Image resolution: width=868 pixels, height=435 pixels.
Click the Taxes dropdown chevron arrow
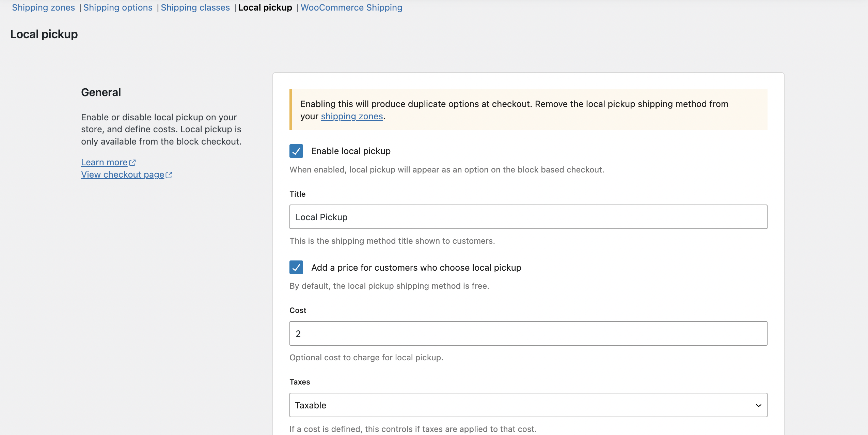point(758,405)
